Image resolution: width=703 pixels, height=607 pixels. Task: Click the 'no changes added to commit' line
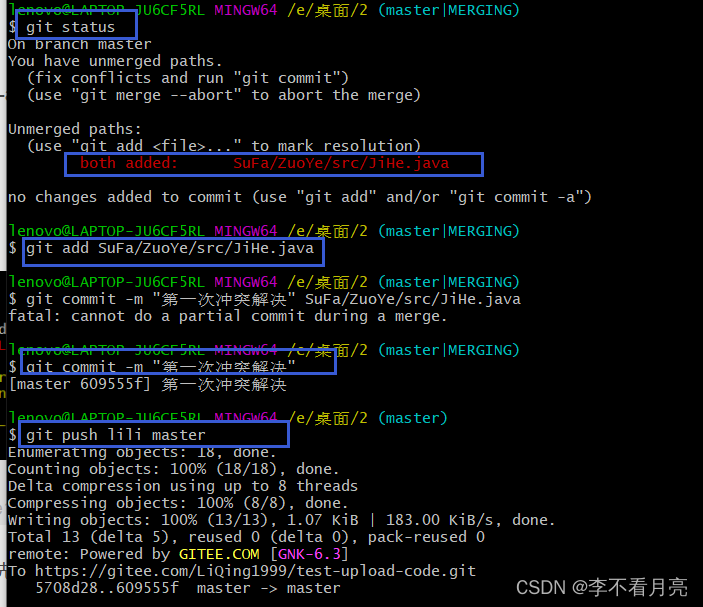click(299, 197)
